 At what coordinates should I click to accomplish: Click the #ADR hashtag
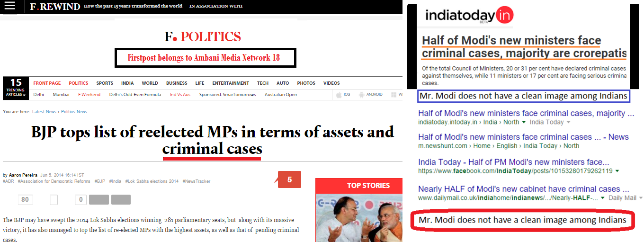pyautogui.click(x=8, y=181)
